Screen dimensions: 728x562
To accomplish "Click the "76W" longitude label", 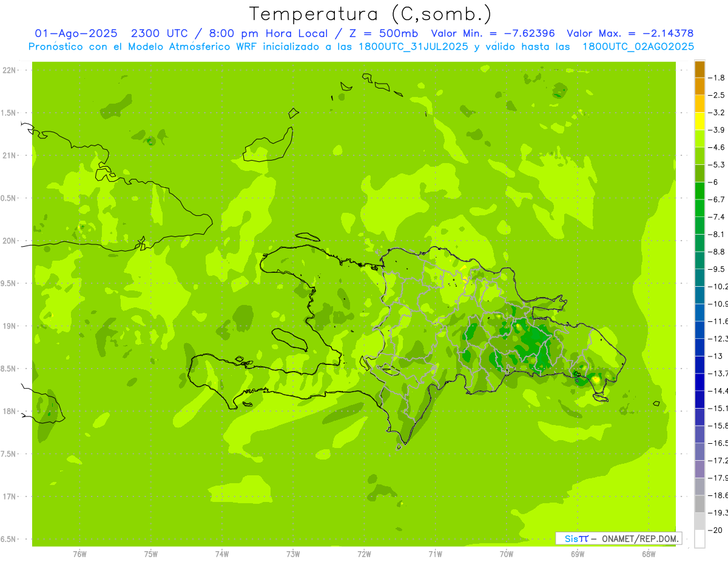I will click(79, 554).
